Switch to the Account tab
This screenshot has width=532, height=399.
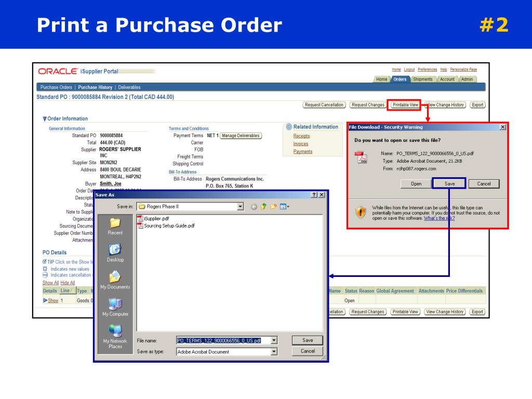447,79
